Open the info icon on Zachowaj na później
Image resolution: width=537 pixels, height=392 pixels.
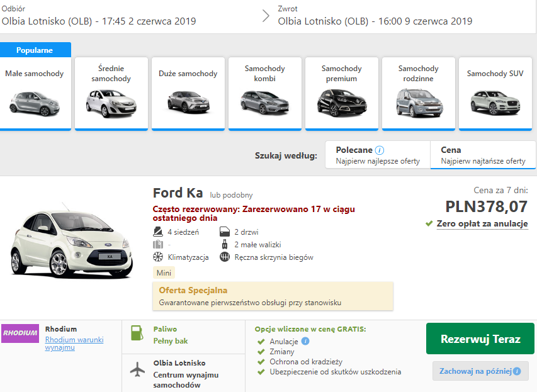pos(517,371)
